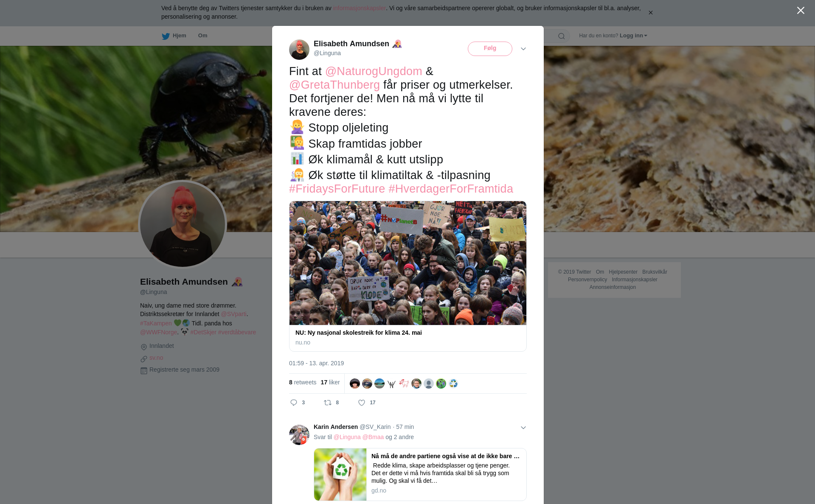Open Elisabeth Amundsen's tweet options chevron
The image size is (815, 504).
[x=523, y=49]
